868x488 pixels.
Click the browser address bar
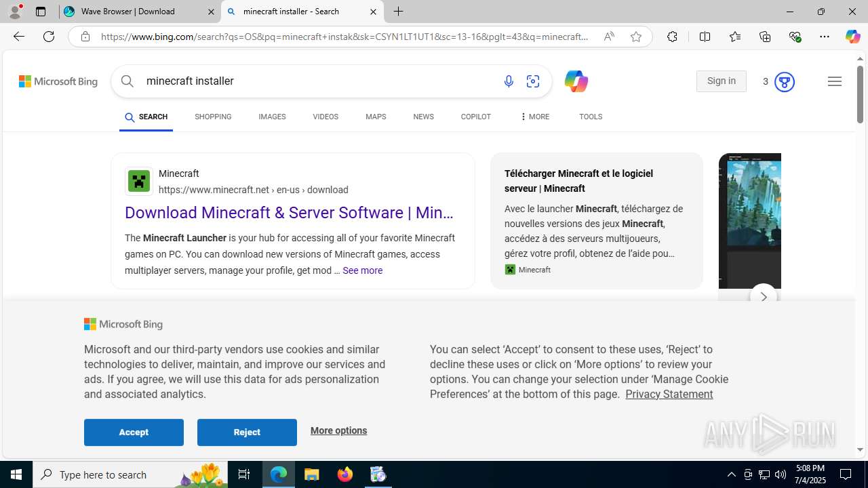pyautogui.click(x=344, y=37)
